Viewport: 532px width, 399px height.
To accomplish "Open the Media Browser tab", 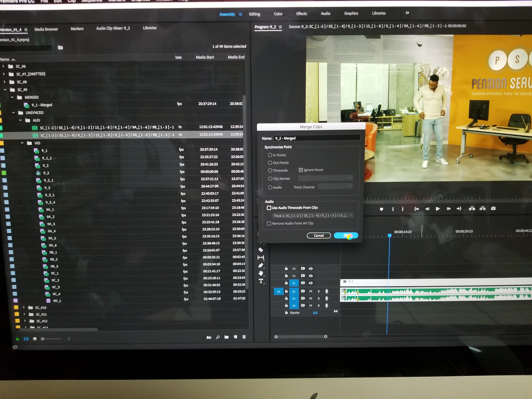I will 46,29.
